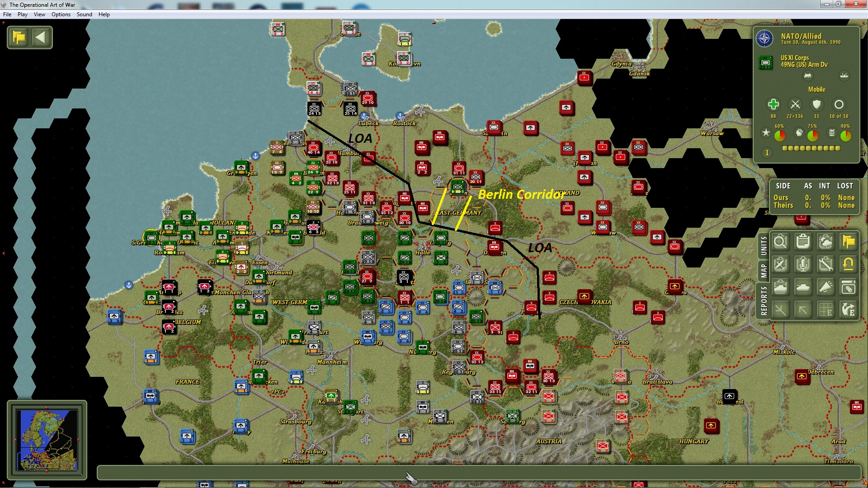Open the weather report icon

(826, 242)
